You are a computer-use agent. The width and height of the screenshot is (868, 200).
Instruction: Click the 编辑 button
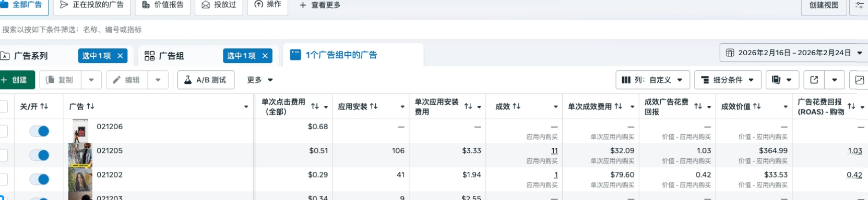[x=126, y=80]
